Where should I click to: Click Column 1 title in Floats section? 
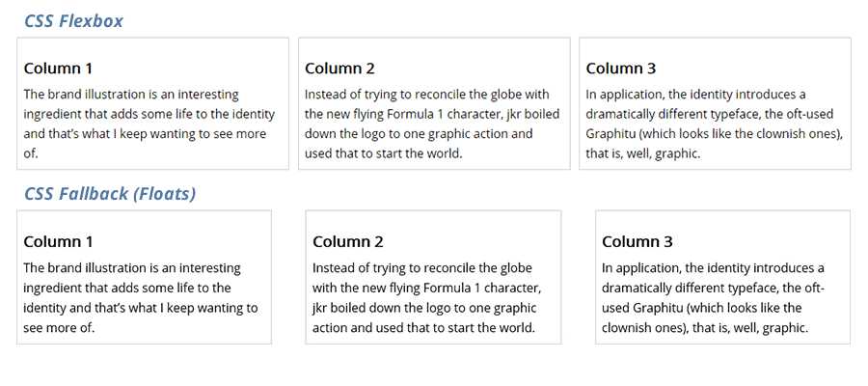click(x=58, y=241)
